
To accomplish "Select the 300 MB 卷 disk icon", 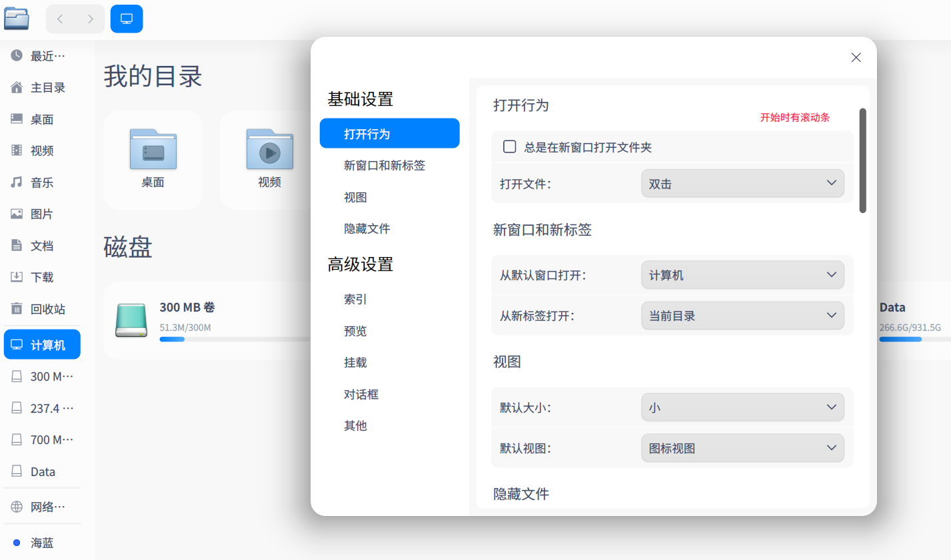I will pyautogui.click(x=131, y=320).
